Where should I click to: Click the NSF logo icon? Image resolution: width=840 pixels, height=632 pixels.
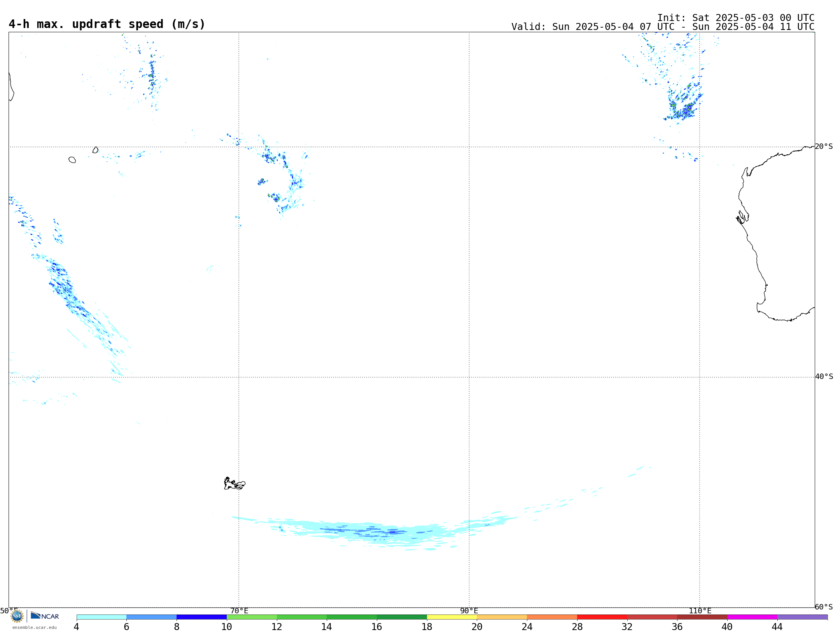(x=17, y=616)
